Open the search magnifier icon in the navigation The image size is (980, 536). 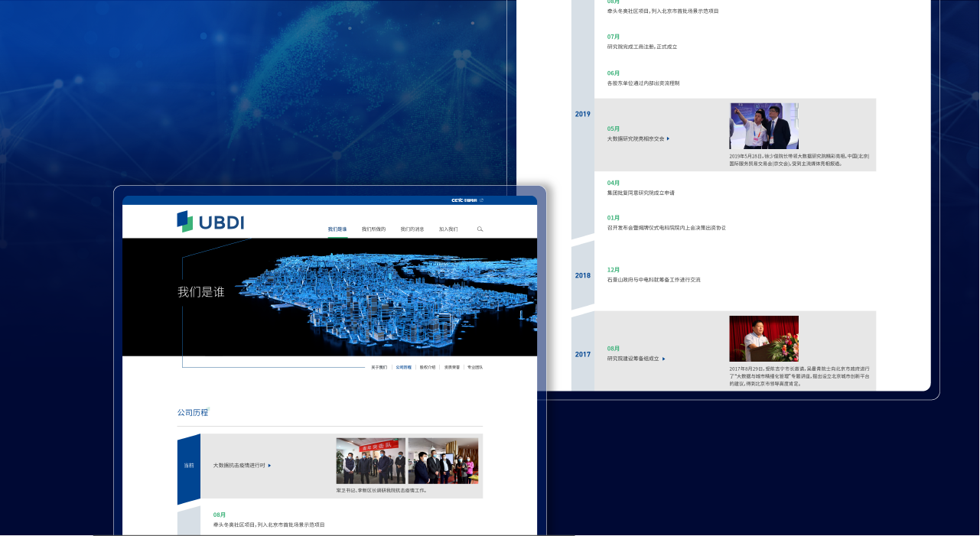[480, 229]
